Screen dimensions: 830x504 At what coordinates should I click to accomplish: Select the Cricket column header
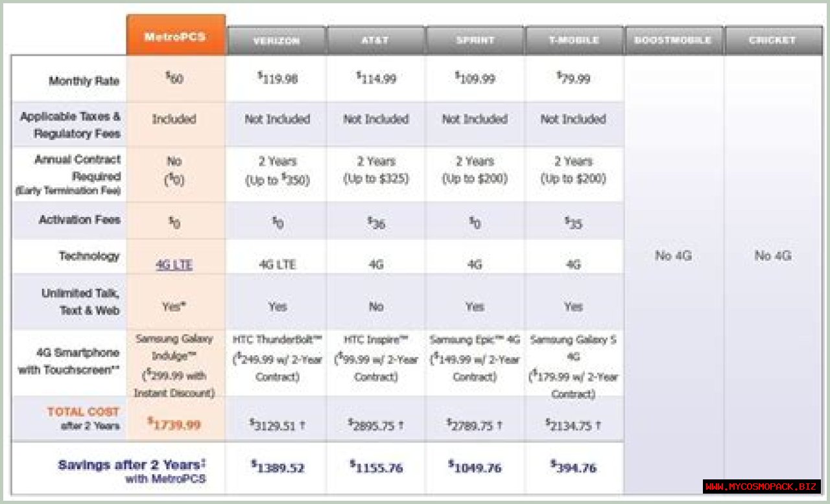[x=772, y=41]
